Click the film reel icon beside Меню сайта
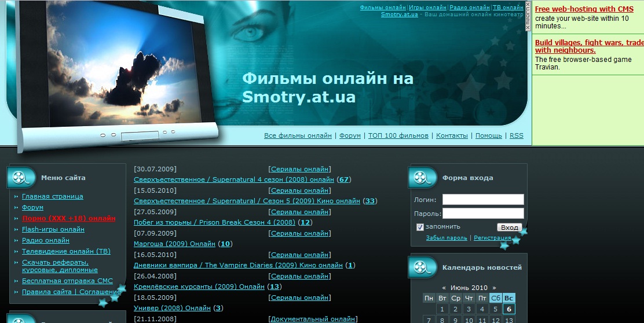The width and height of the screenshot is (644, 323). click(x=21, y=177)
